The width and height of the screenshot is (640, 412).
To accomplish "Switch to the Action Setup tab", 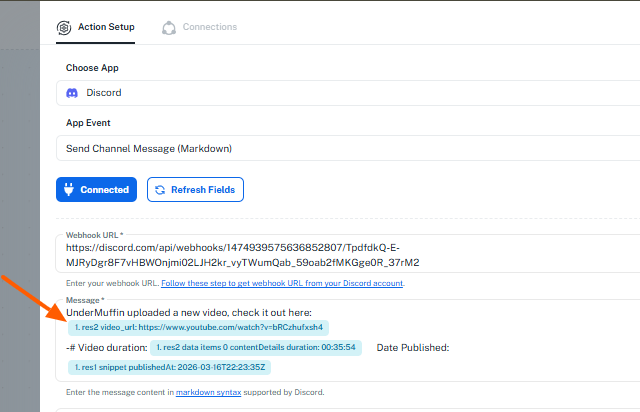I will coord(106,27).
